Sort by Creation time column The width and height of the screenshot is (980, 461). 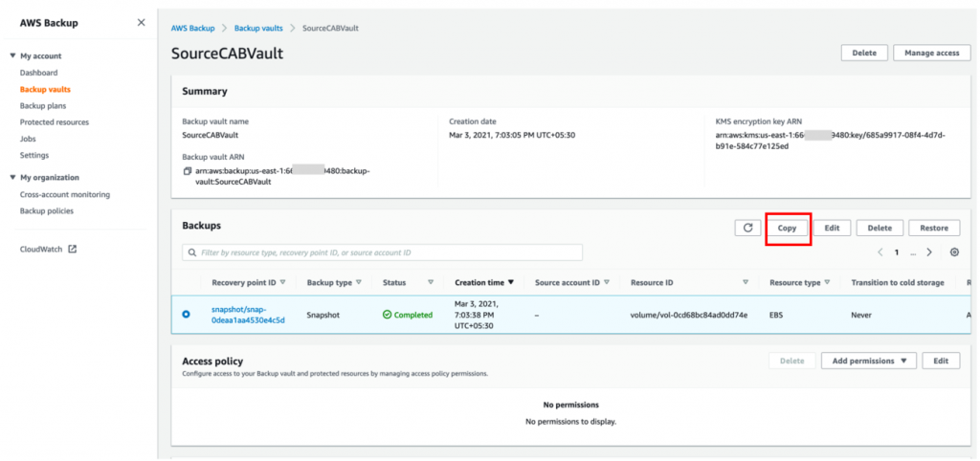pyautogui.click(x=484, y=282)
